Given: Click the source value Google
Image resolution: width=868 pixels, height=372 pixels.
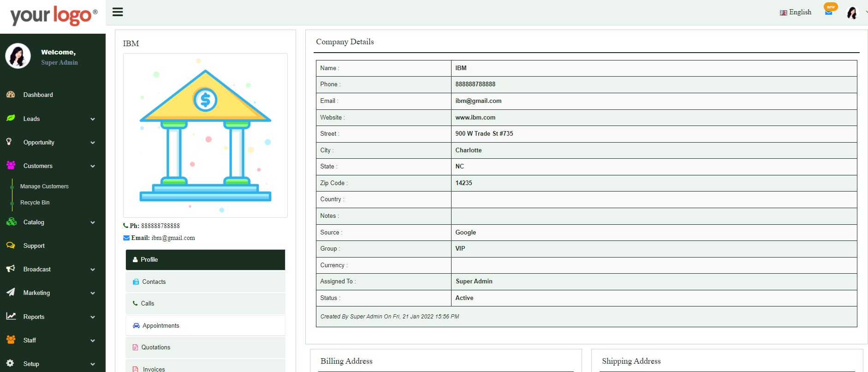Looking at the screenshot, I should 466,233.
